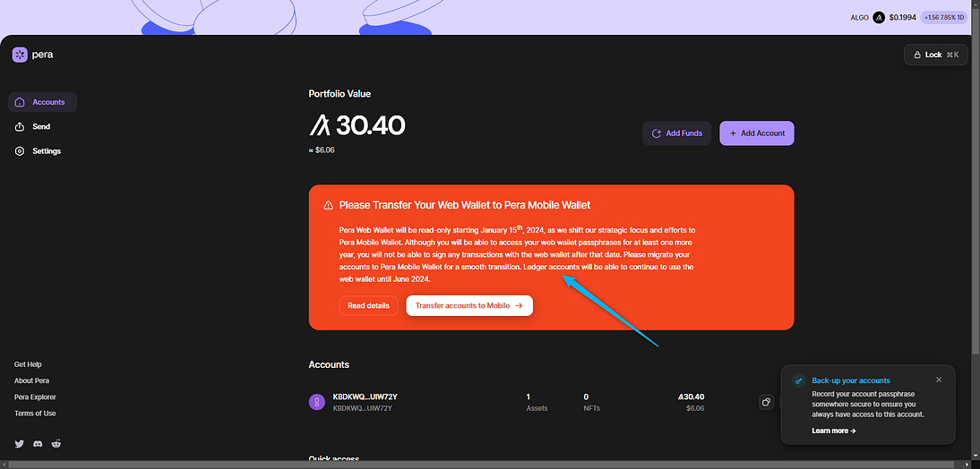Click the Add Account button
The image size is (980, 469).
(757, 133)
